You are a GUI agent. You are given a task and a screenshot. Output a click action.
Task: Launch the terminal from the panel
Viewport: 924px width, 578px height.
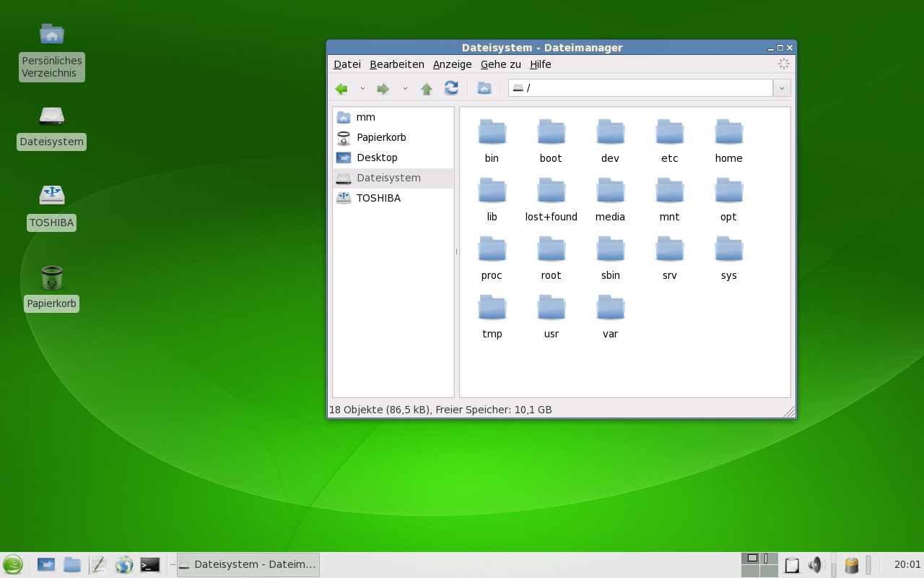coord(150,565)
